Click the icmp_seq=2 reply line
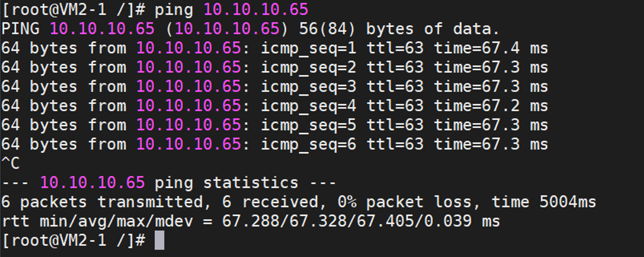 pyautogui.click(x=274, y=67)
